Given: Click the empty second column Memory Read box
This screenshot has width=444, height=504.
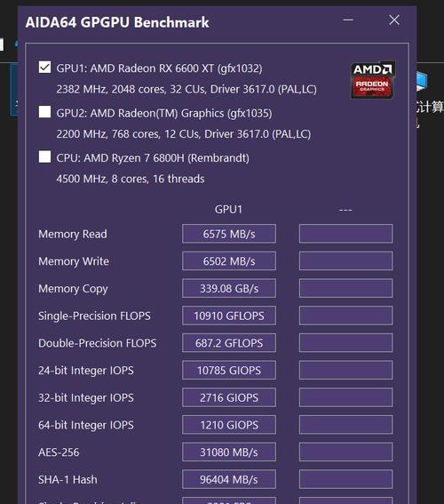Looking at the screenshot, I should [345, 234].
